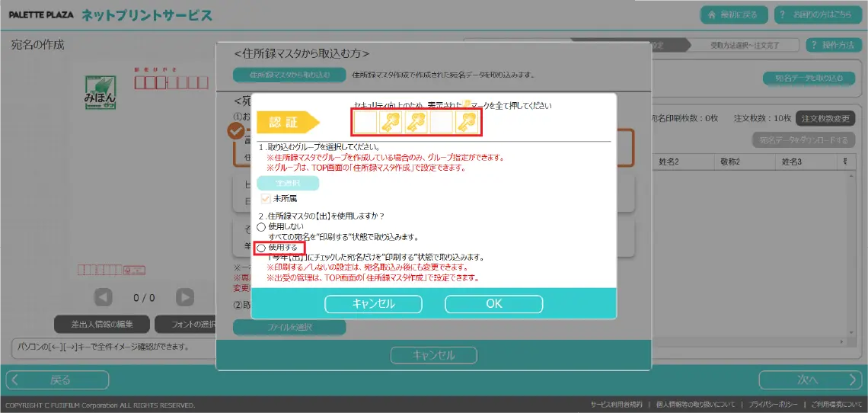Click the キャンセル button below ファイルを選択
868x413 pixels.
(x=434, y=355)
